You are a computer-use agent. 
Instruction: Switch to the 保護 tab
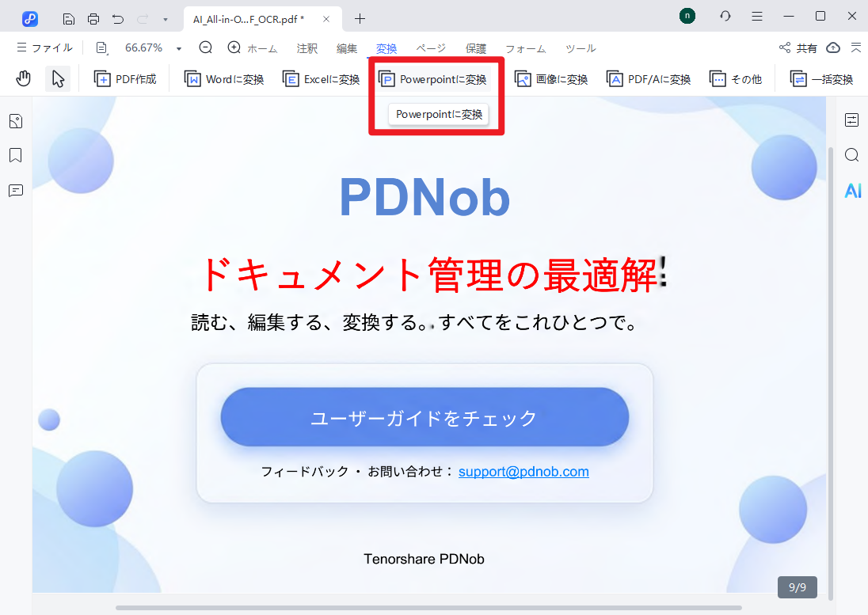pos(476,47)
